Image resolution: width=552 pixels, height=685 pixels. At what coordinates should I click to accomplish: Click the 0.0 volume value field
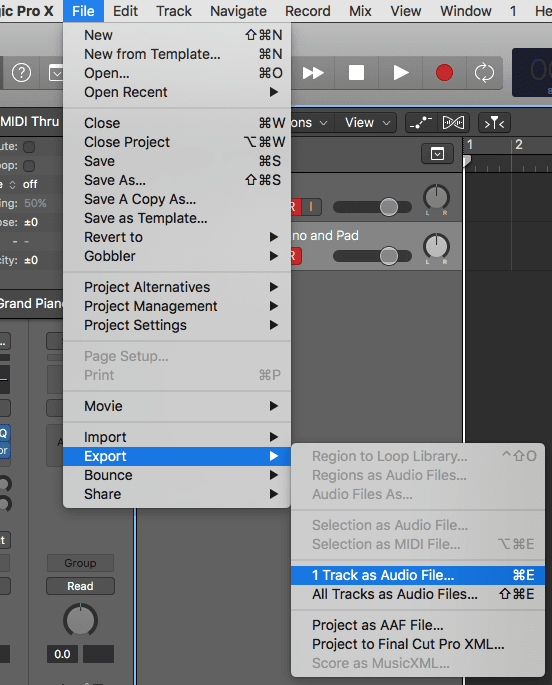pos(62,654)
